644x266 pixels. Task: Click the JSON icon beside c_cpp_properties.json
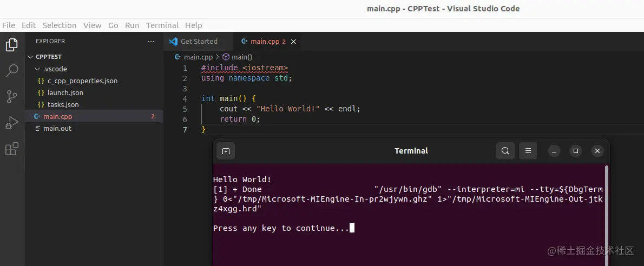click(x=41, y=81)
